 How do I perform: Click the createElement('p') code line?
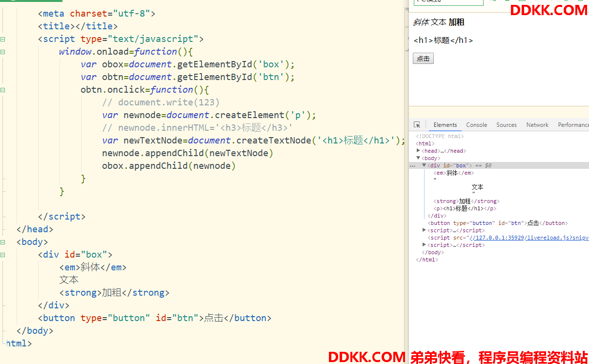209,115
